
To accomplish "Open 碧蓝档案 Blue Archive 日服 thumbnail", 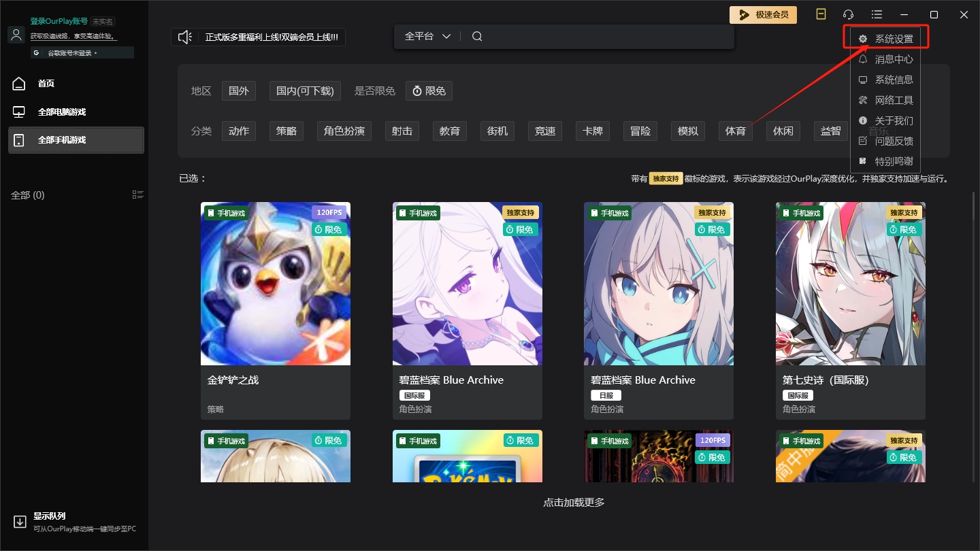I will pyautogui.click(x=659, y=284).
